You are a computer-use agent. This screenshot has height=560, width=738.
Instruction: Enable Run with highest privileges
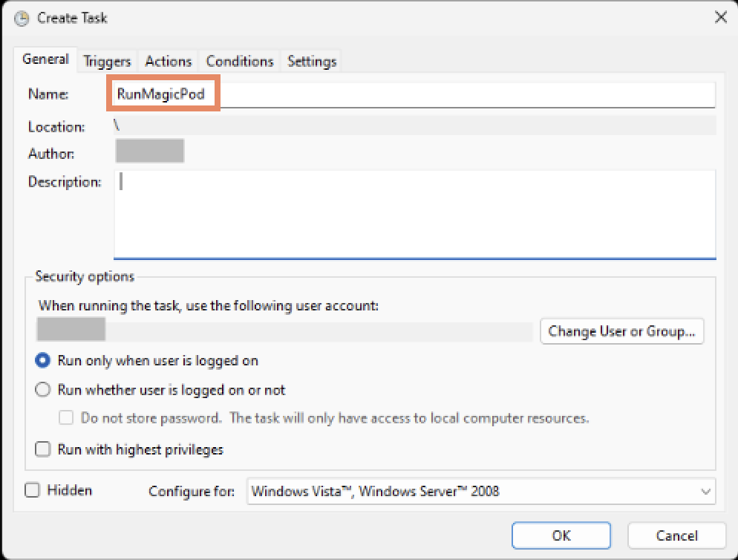[x=43, y=449]
